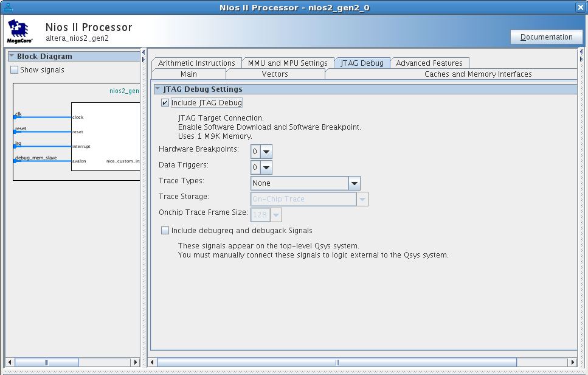Click right arrow of block diagram scrollbar
Image resolution: width=588 pixels, height=375 pixels.
(x=136, y=362)
